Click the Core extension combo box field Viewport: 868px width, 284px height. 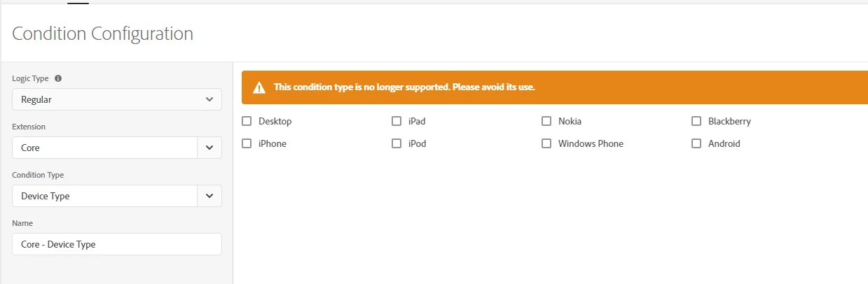pos(104,148)
